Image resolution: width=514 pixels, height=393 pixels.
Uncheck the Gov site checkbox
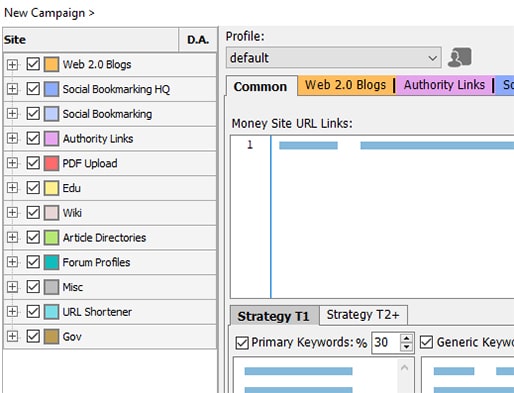[x=33, y=336]
